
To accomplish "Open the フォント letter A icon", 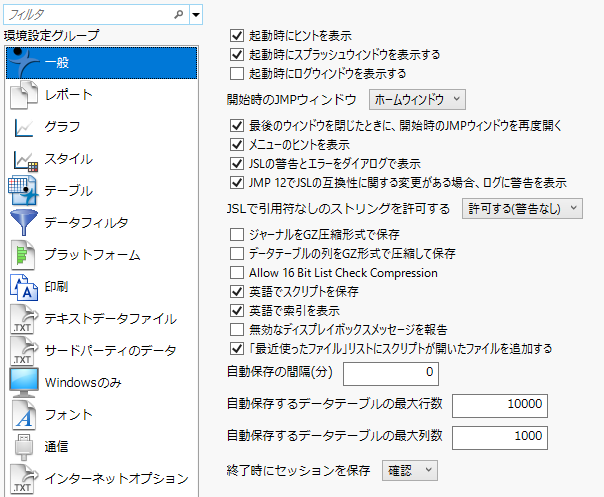I will [x=24, y=415].
